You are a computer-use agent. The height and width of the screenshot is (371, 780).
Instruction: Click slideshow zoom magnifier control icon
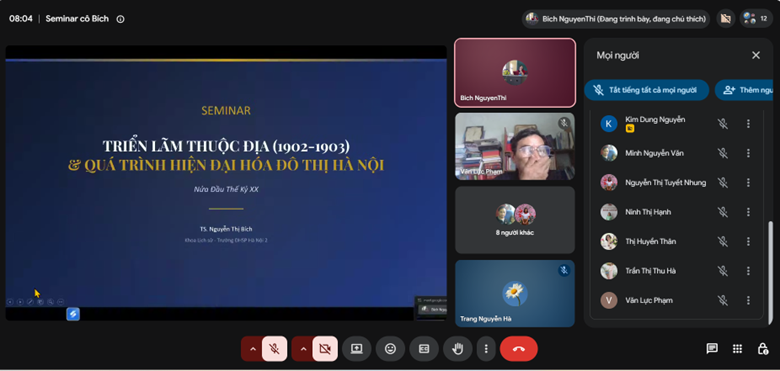50,302
